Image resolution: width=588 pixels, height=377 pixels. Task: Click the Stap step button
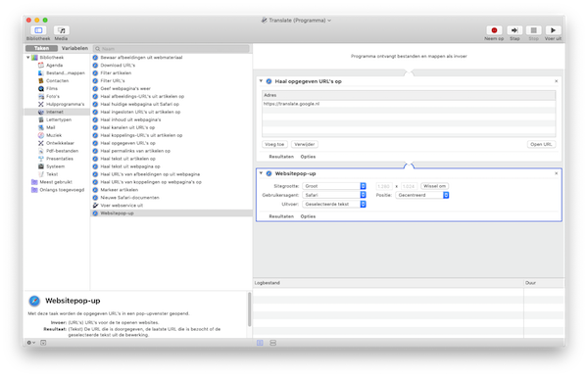point(514,30)
